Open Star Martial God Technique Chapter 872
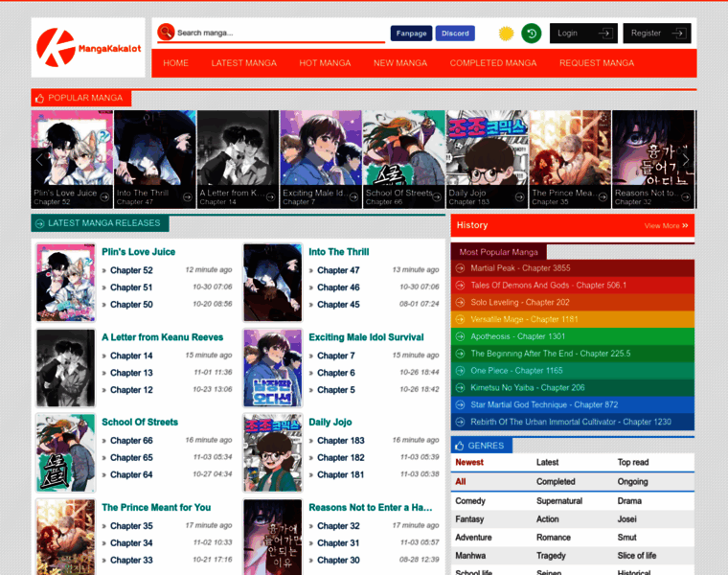 (x=544, y=405)
